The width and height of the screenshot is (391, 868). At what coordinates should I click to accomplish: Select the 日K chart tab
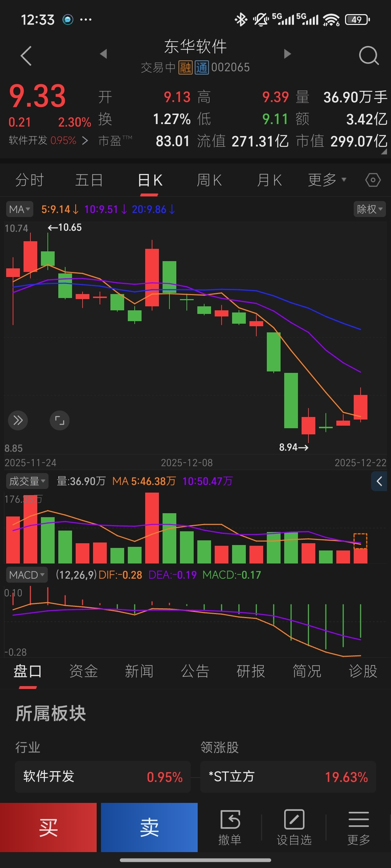click(150, 180)
